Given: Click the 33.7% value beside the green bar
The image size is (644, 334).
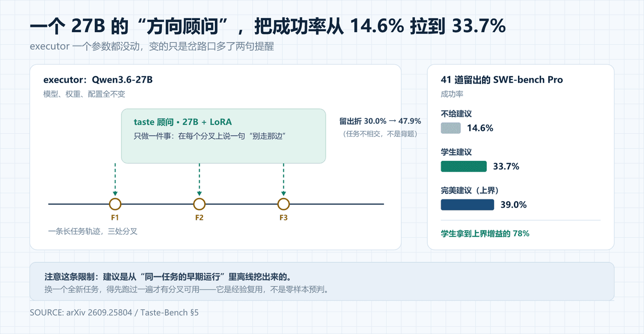Looking at the screenshot, I should pos(506,166).
